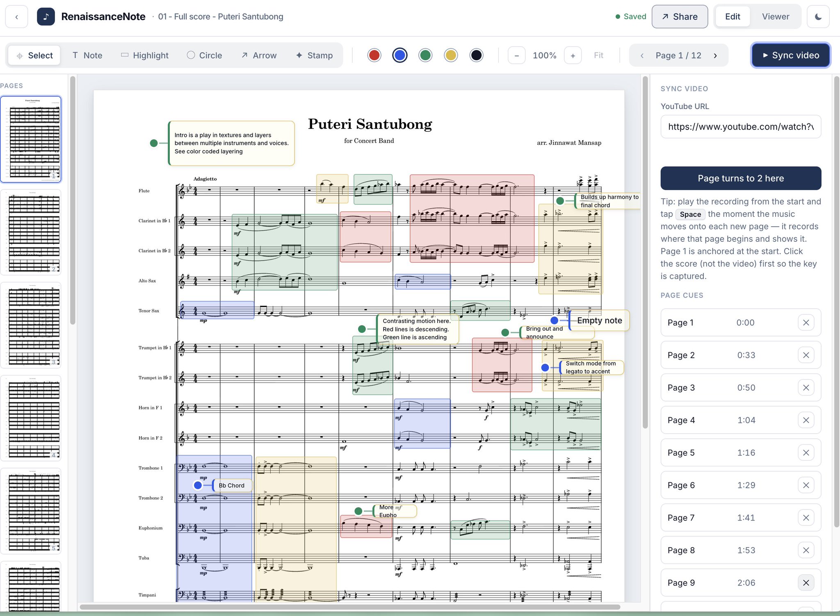This screenshot has height=616, width=840.
Task: Open page 4 thumbnail
Action: point(31,418)
